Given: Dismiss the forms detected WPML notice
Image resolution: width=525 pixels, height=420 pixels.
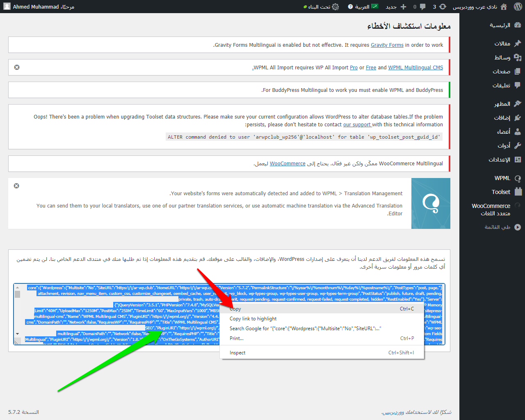Looking at the screenshot, I should coord(16,186).
